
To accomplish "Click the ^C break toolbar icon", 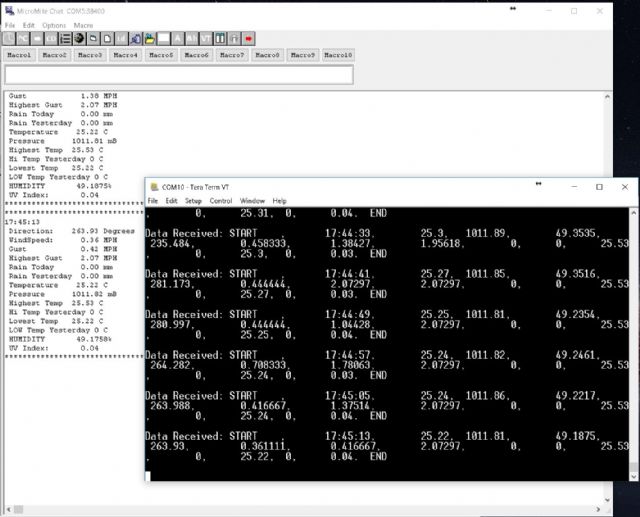I will tap(22, 38).
